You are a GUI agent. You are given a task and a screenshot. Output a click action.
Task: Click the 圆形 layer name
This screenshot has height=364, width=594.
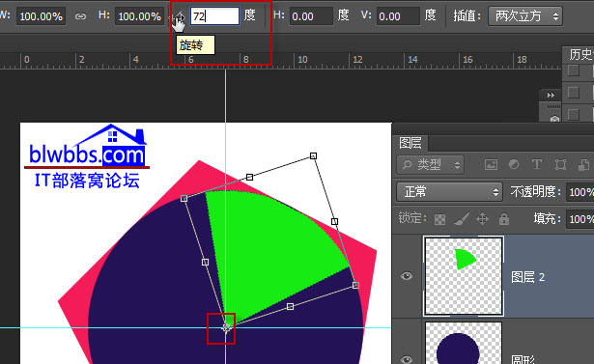[x=523, y=359]
